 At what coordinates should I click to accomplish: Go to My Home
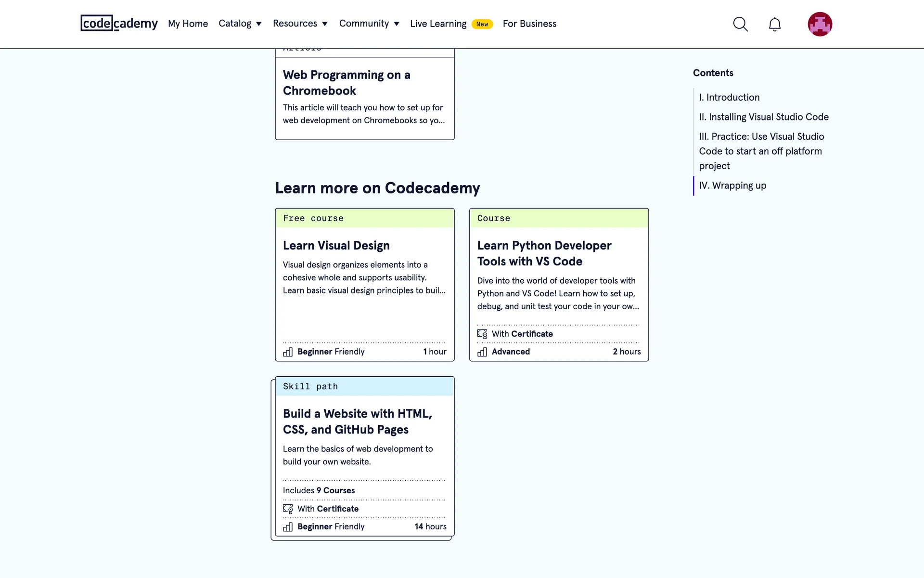pos(188,24)
